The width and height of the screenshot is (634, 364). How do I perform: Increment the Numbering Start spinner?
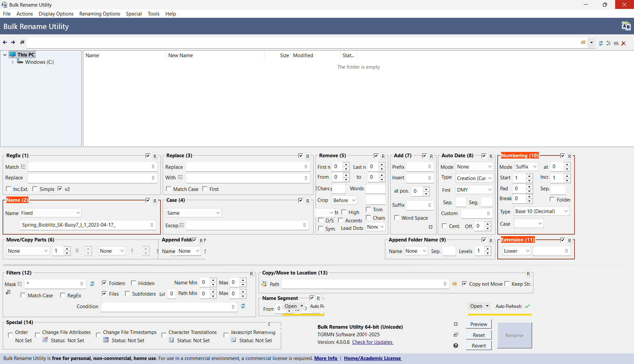[529, 176]
